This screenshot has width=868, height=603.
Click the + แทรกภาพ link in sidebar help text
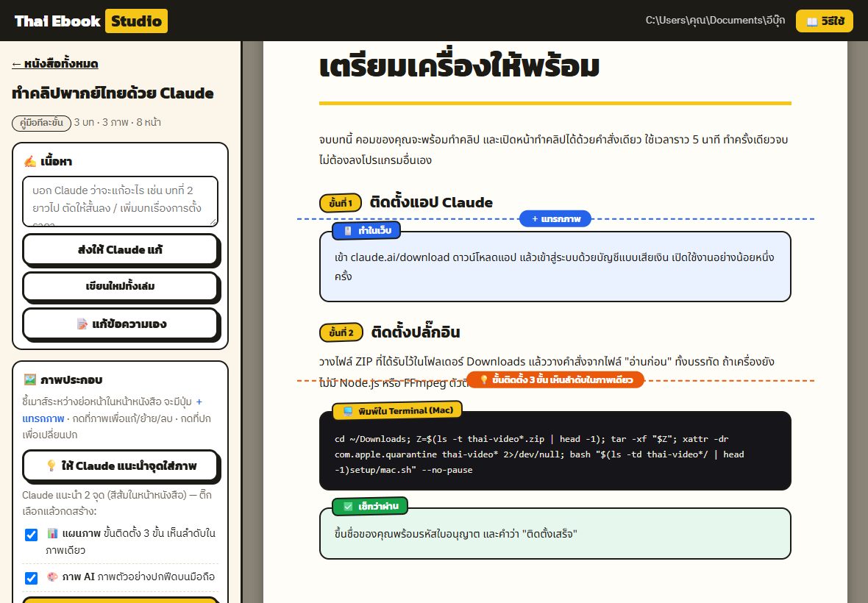pyautogui.click(x=113, y=410)
